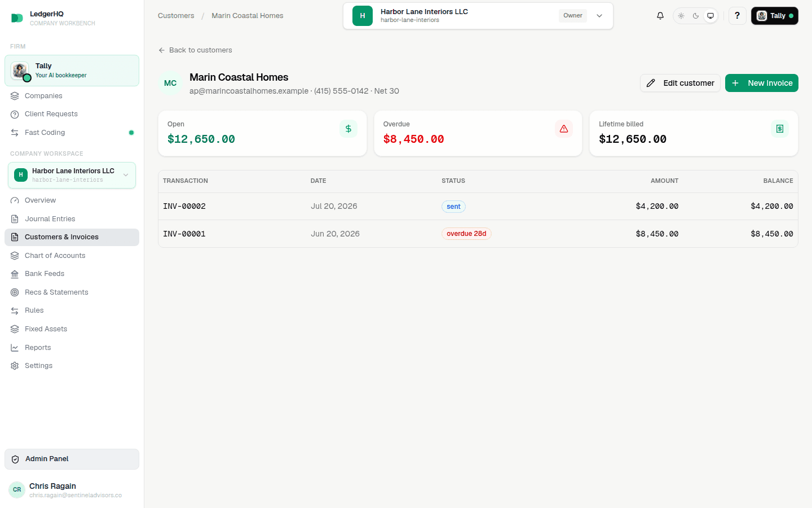Viewport: 812px width, 508px height.
Task: Click Reports chart icon
Action: click(15, 348)
